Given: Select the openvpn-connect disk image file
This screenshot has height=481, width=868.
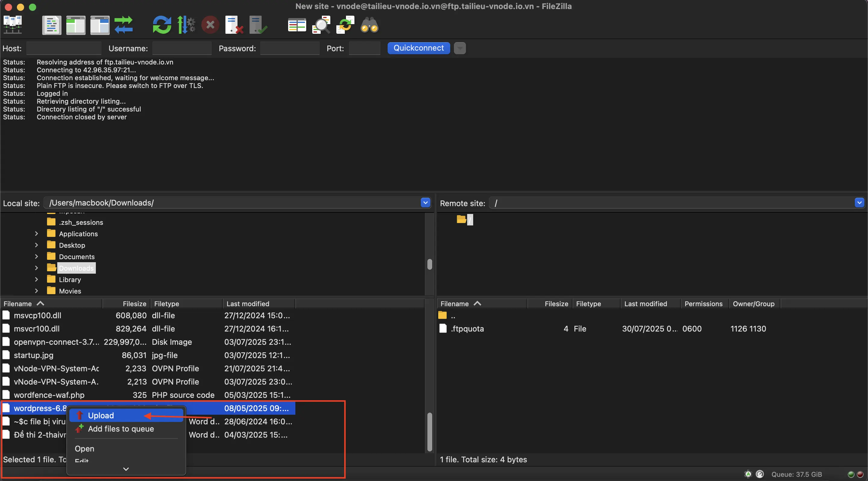Looking at the screenshot, I should [x=148, y=342].
